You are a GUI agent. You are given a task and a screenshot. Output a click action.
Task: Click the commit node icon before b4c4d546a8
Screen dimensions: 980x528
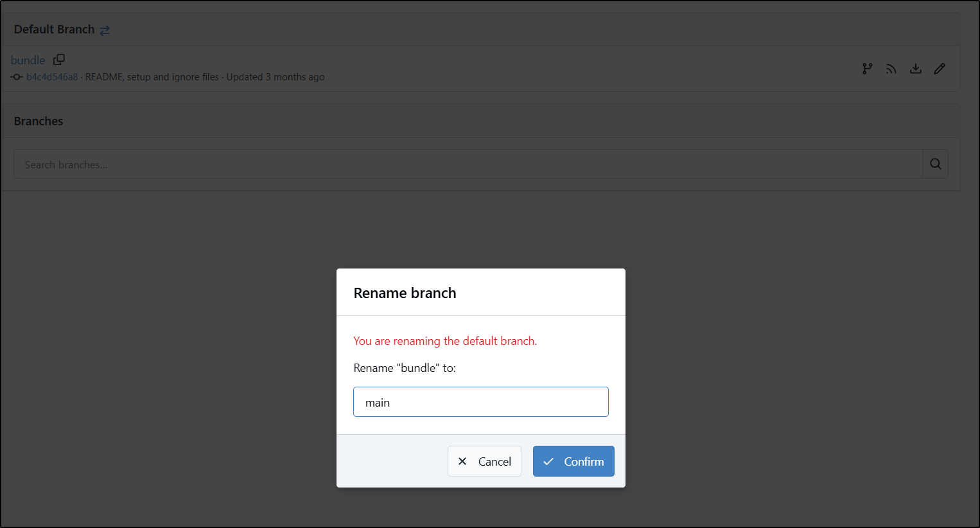click(x=17, y=77)
